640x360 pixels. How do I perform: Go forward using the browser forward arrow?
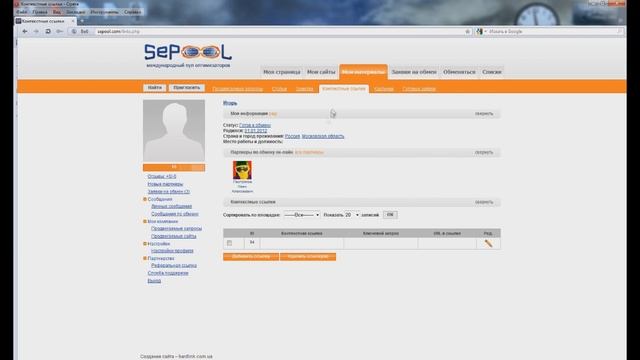point(36,31)
